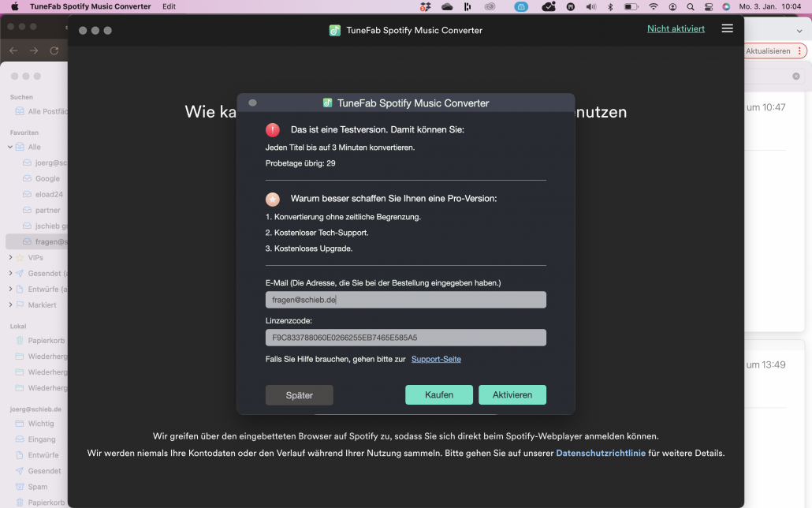812x508 pixels.
Task: Click 'Kostenloses Upgrade' line
Action: [309, 248]
